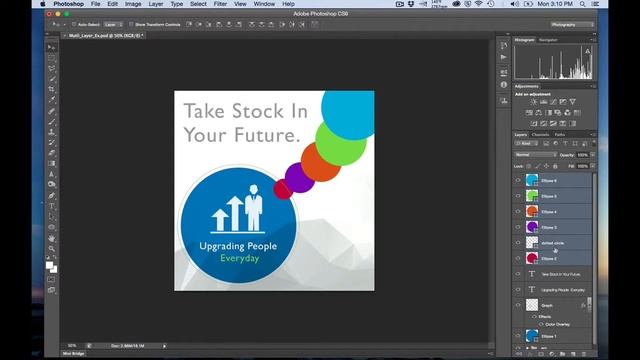The width and height of the screenshot is (640, 360).
Task: Select the Ellipse shape tool
Action: [51, 227]
